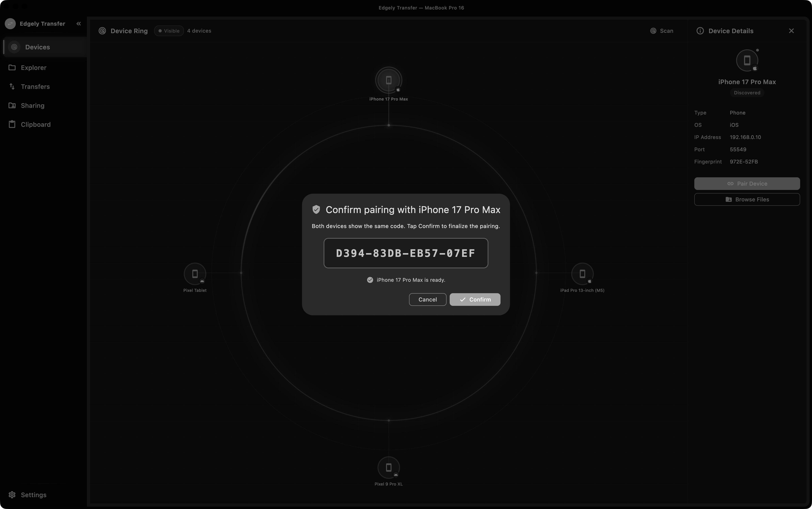
Task: Toggle the Visible status pill
Action: pos(169,31)
